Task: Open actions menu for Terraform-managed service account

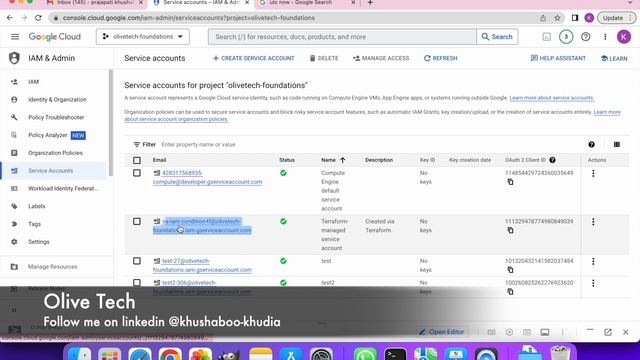Action: tap(593, 222)
